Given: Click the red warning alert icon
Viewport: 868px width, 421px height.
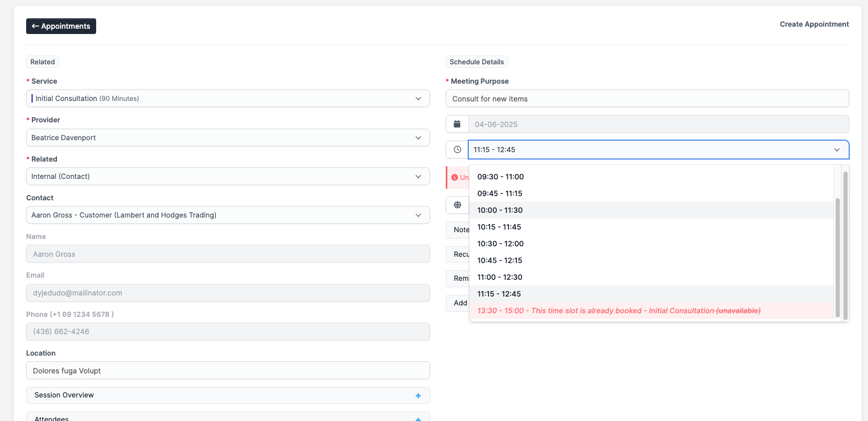Looking at the screenshot, I should [454, 177].
